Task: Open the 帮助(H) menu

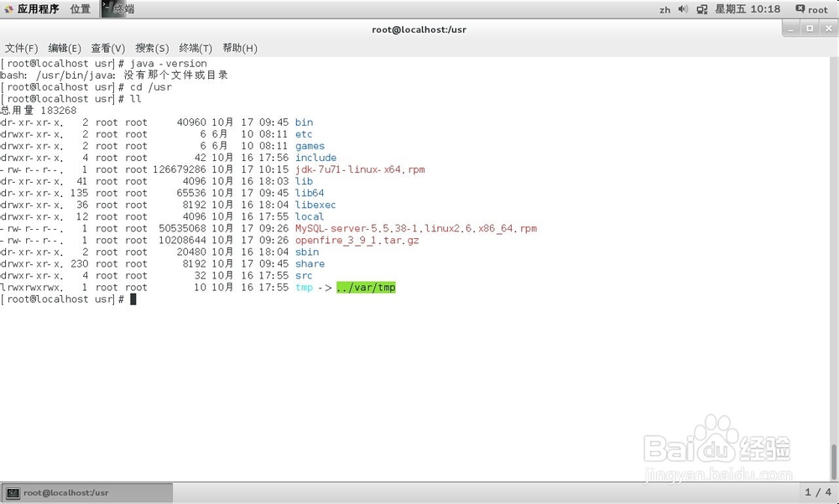Action: (240, 48)
